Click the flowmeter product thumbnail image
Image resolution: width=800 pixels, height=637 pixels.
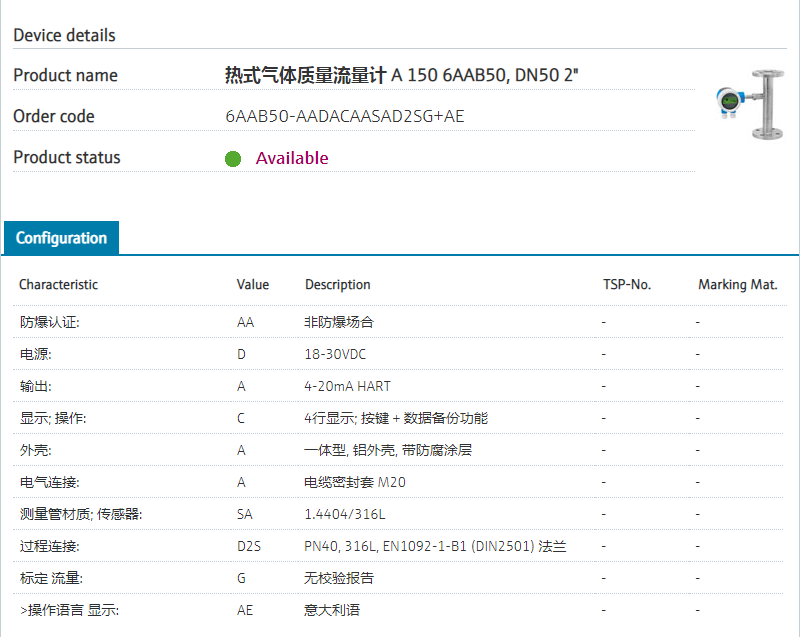click(749, 102)
